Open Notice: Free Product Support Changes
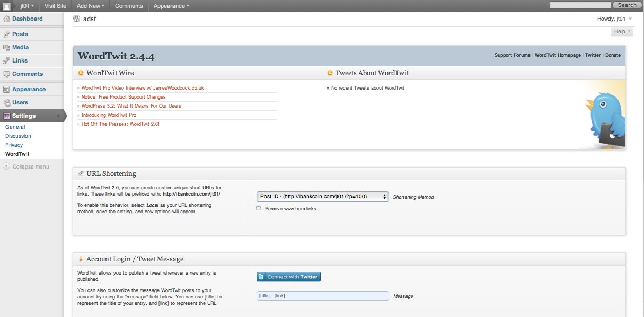The image size is (644, 317). click(x=123, y=97)
